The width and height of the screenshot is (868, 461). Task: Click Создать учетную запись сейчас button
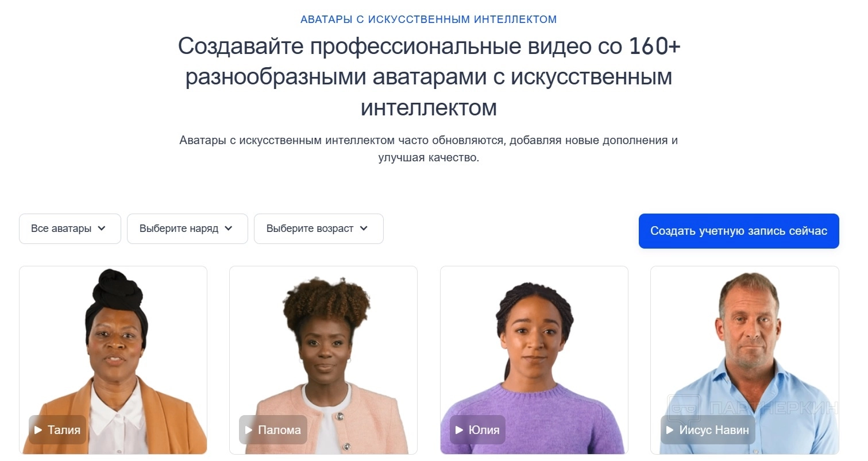point(739,231)
